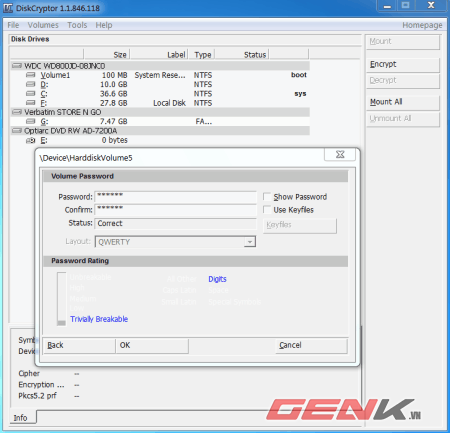Click the Unmount All button
The width and height of the screenshot is (450, 433).
[x=403, y=119]
